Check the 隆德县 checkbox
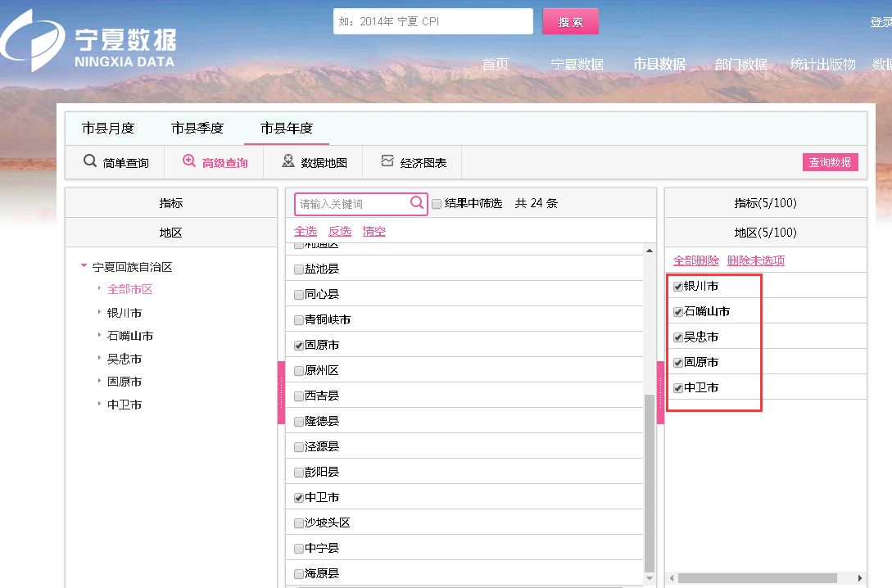The width and height of the screenshot is (892, 588). (x=299, y=422)
